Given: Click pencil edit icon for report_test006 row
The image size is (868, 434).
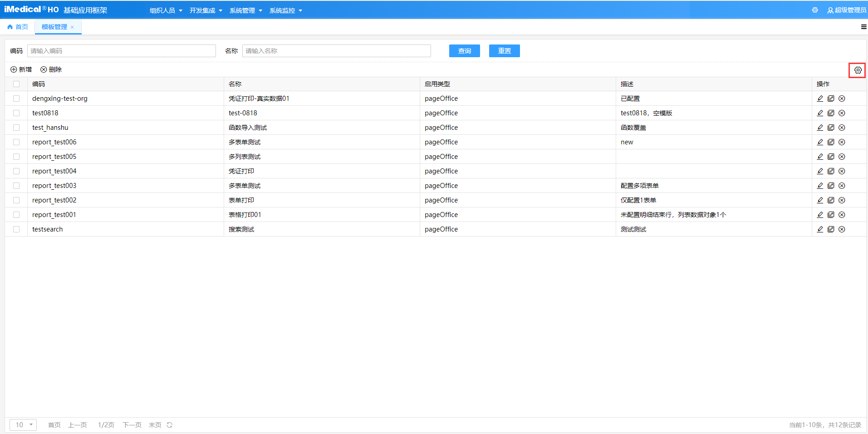Looking at the screenshot, I should (x=820, y=142).
